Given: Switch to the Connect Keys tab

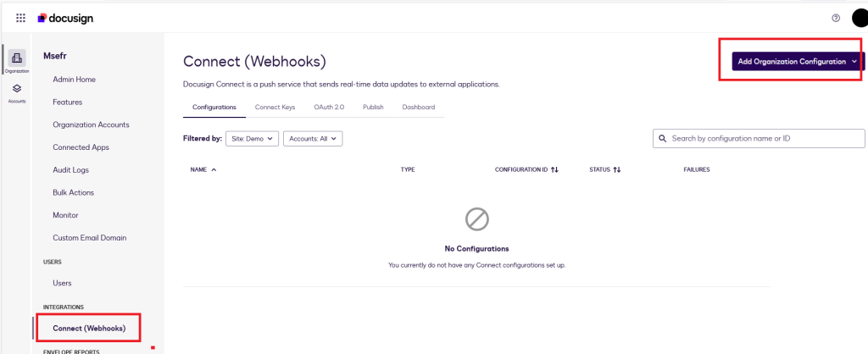Looking at the screenshot, I should [x=275, y=108].
